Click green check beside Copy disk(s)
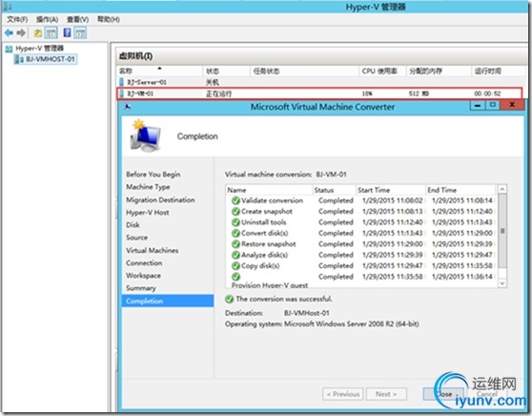 tap(235, 265)
